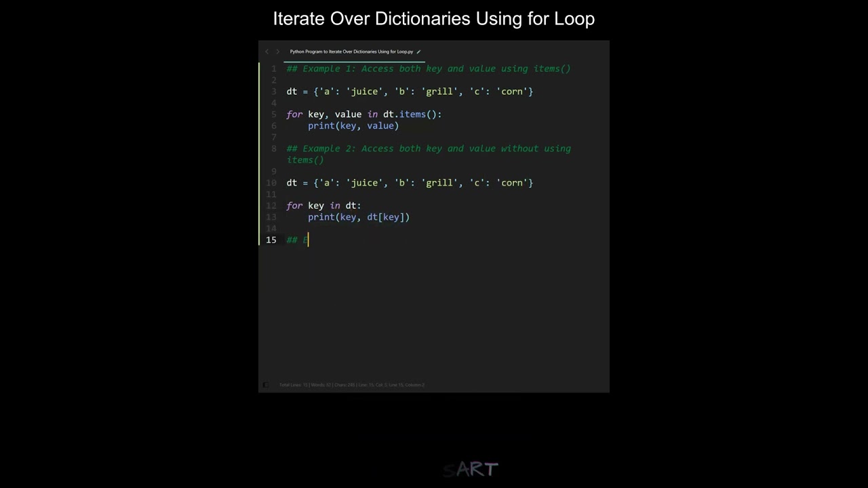Click line number 8 in the gutter
868x488 pixels.
[x=274, y=148]
